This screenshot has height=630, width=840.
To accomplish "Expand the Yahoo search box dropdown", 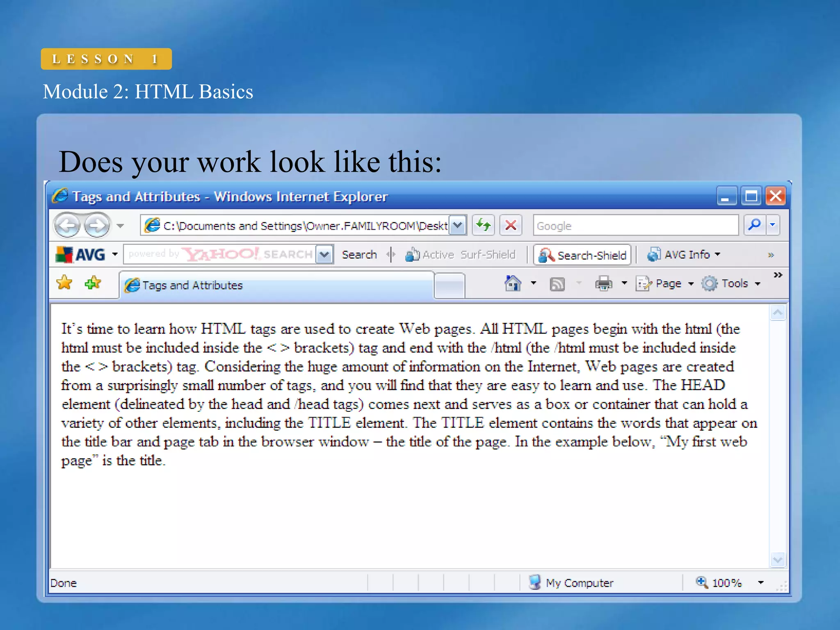I will click(324, 254).
